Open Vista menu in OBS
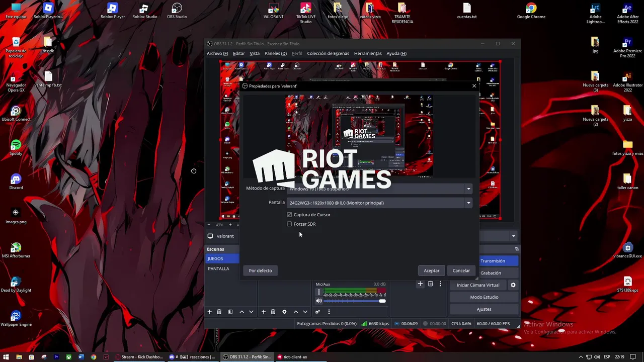This screenshot has height=362, width=644. tap(255, 53)
